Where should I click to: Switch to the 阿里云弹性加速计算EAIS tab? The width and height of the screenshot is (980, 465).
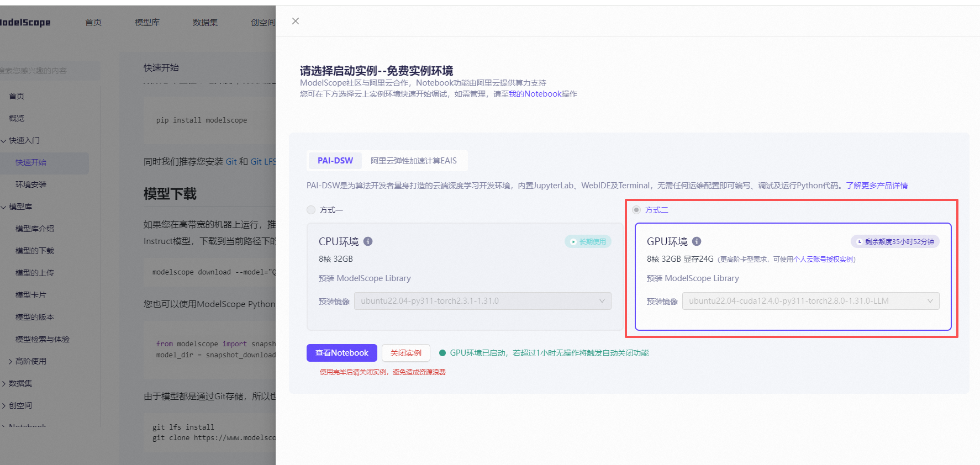click(x=414, y=161)
